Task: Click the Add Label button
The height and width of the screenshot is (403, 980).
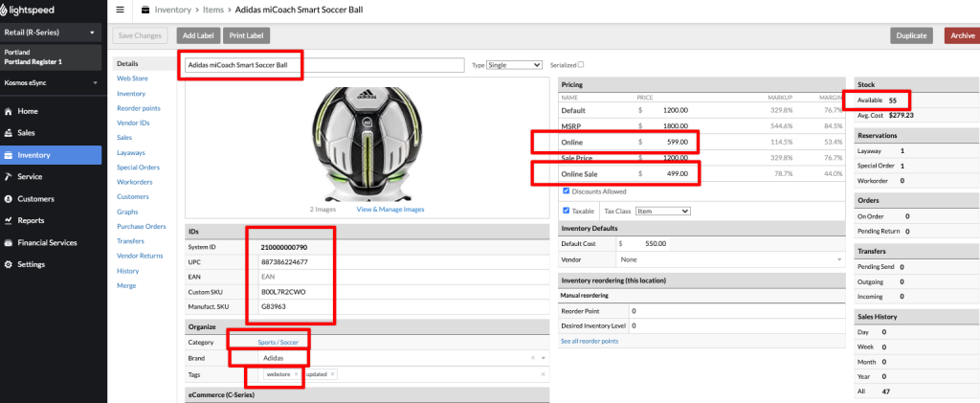Action: [198, 35]
